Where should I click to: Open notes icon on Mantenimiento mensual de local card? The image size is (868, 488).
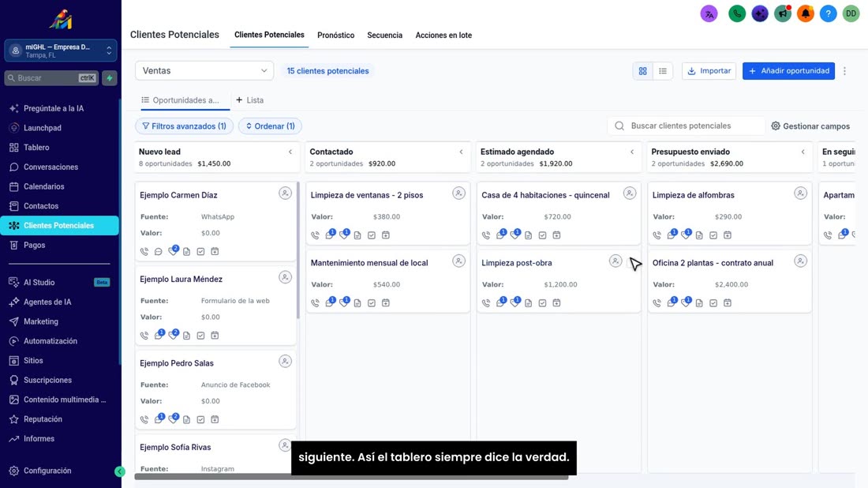tap(357, 303)
